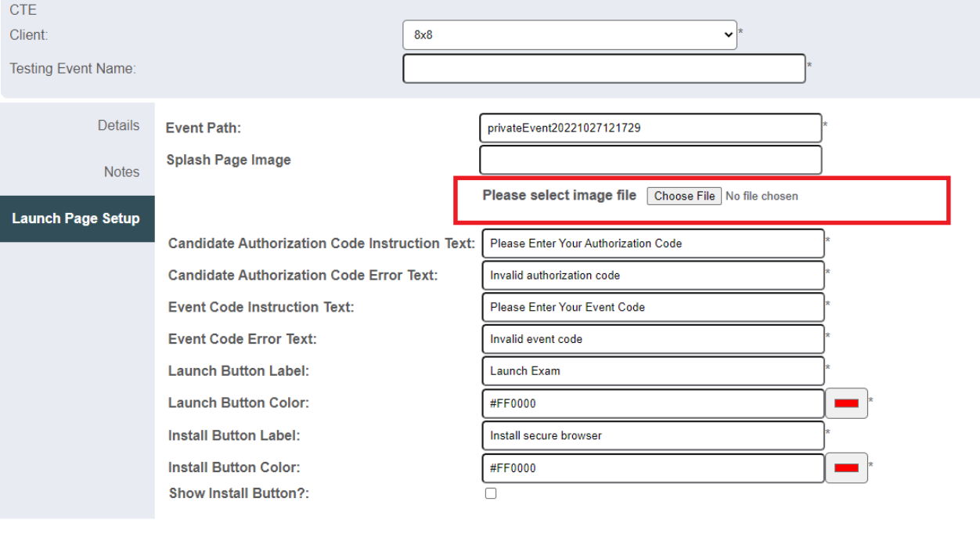The height and width of the screenshot is (534, 980).
Task: Click the Invalid event code field
Action: [652, 339]
